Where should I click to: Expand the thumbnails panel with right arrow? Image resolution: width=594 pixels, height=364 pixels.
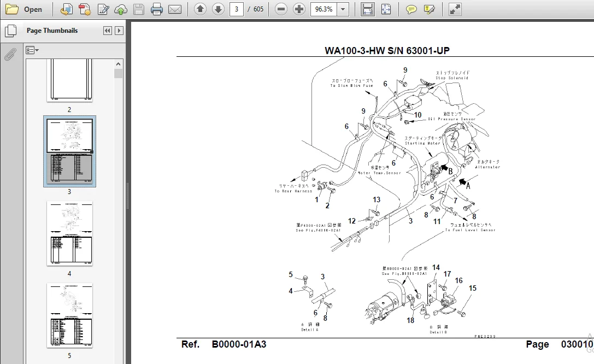pyautogui.click(x=119, y=31)
